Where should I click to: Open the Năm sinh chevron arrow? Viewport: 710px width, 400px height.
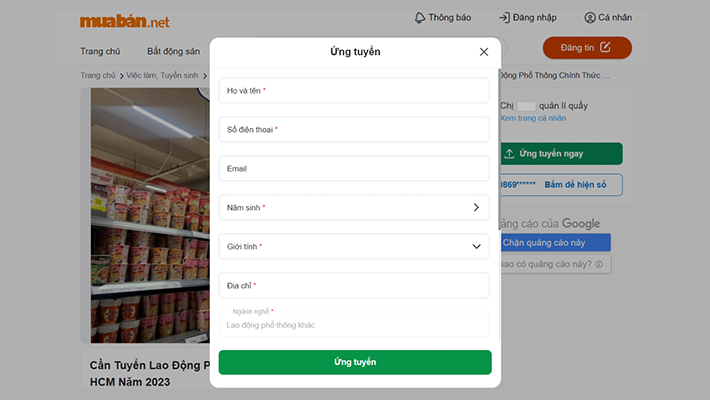pyautogui.click(x=476, y=208)
